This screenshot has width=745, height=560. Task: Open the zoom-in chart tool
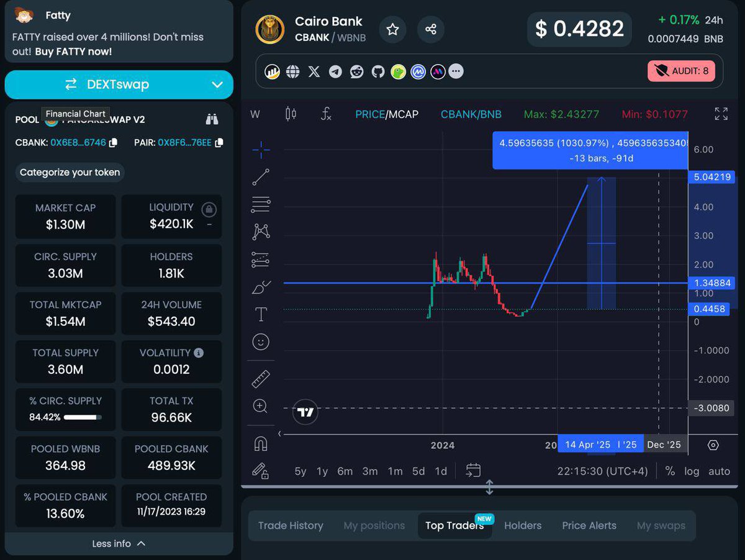coord(261,407)
